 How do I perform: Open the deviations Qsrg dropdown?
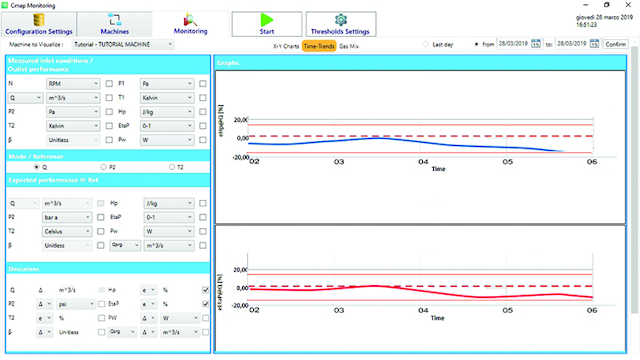(x=121, y=332)
